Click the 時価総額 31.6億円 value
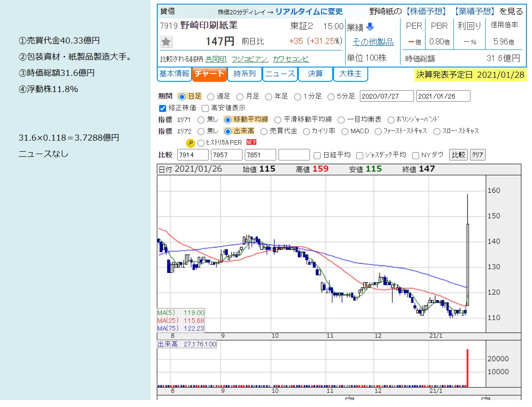 [503, 58]
